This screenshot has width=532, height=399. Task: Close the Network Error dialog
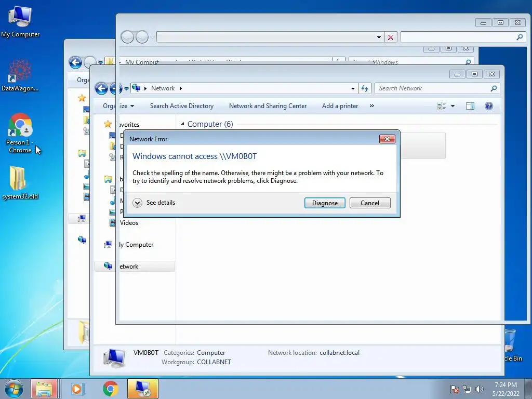[x=387, y=139]
